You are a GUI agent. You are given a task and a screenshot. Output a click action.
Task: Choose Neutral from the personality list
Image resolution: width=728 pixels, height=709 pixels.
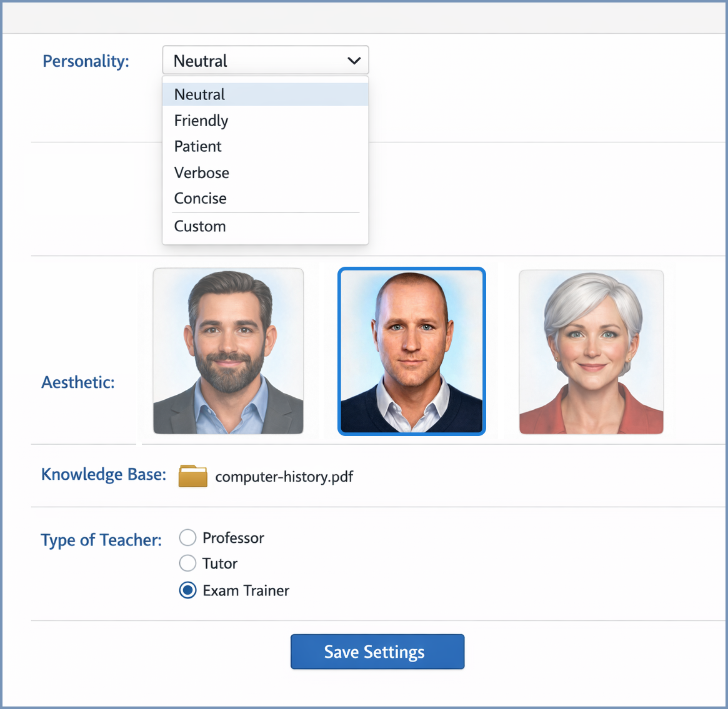click(x=266, y=95)
